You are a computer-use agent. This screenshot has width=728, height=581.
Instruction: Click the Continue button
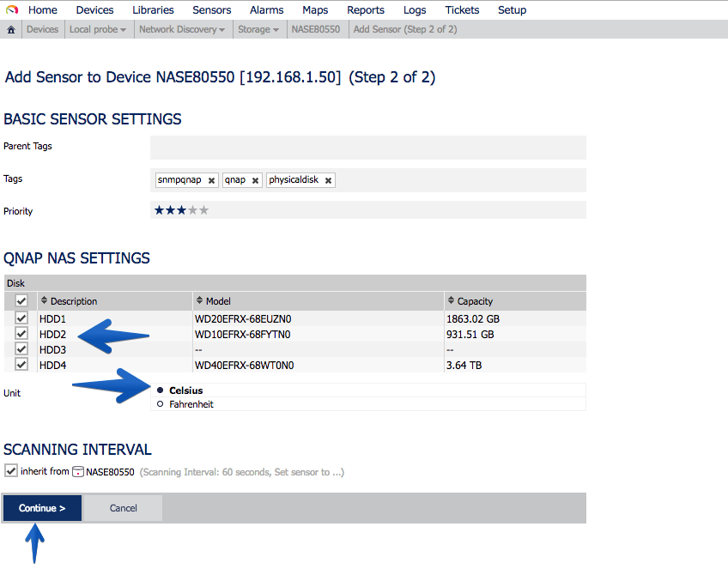(x=42, y=508)
